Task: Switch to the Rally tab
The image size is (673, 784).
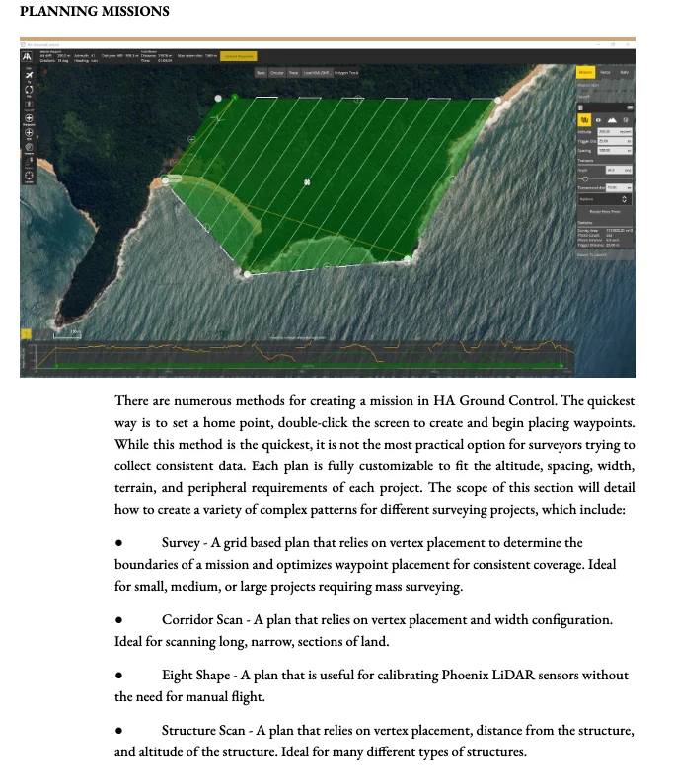Action: pyautogui.click(x=625, y=73)
